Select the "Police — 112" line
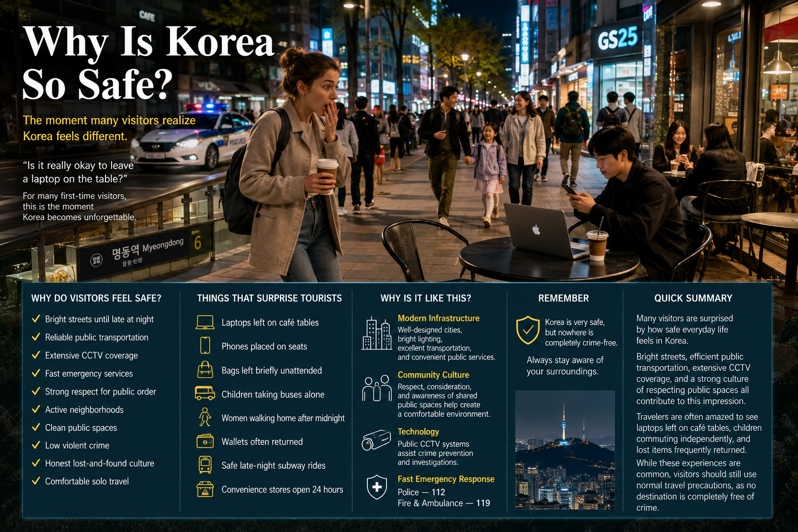 421,492
